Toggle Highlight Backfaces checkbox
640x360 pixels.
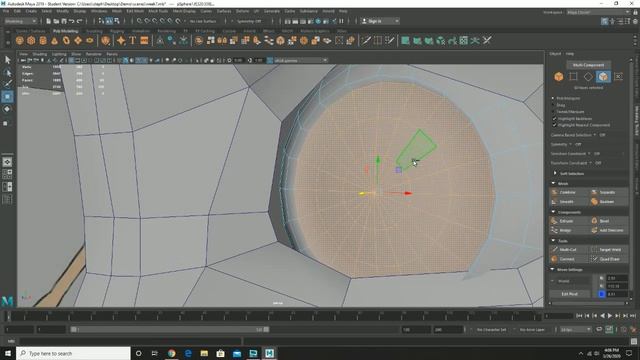click(x=554, y=118)
